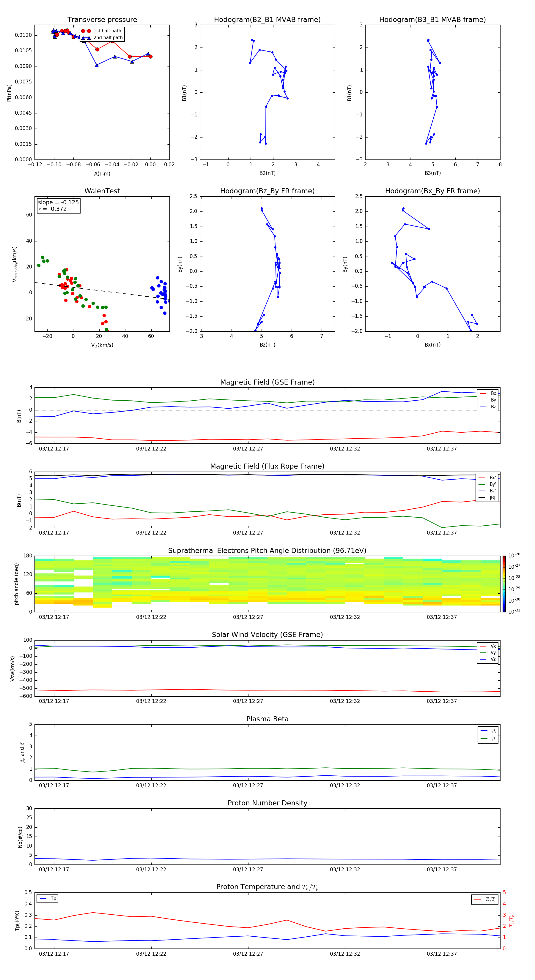This screenshot has height=980, width=535.
Task: Click the 'Hodogram(Bz_By FR frame)' title
Action: (267, 191)
